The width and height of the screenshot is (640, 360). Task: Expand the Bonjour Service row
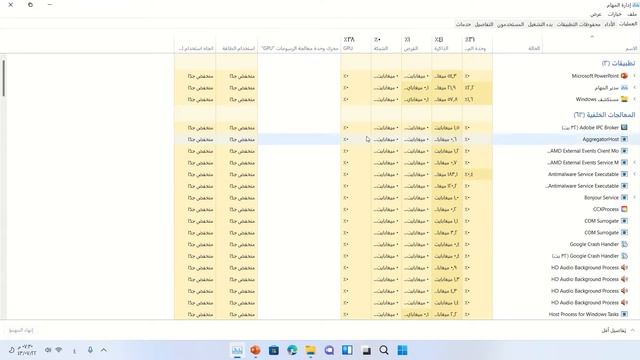coord(634,198)
